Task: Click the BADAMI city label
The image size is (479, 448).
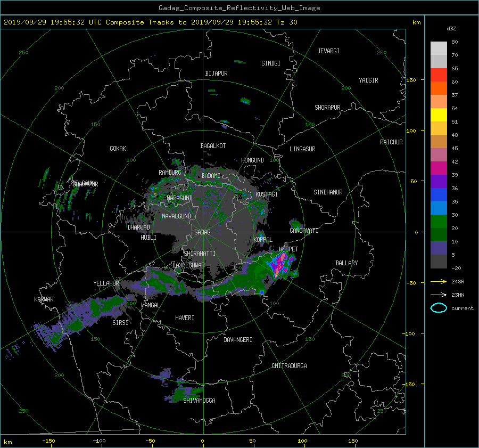Action: [211, 176]
